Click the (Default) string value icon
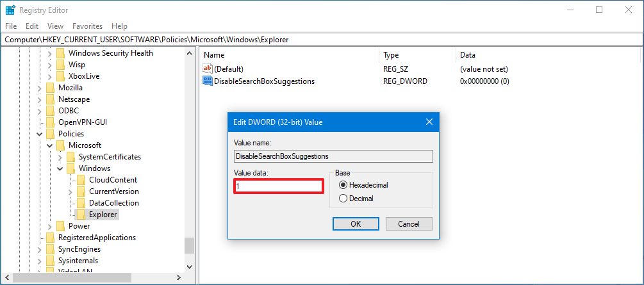This screenshot has width=644, height=285. pos(208,69)
